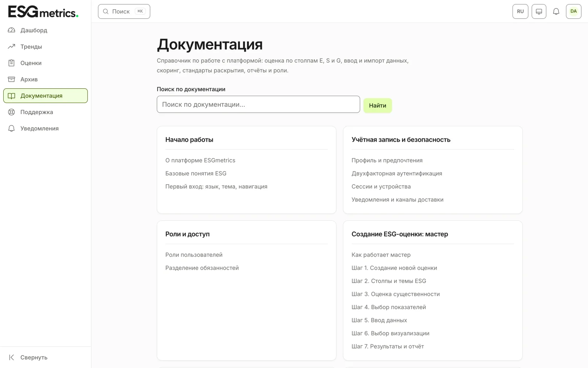Go to Тренды in the sidebar
588x368 pixels.
46,46
